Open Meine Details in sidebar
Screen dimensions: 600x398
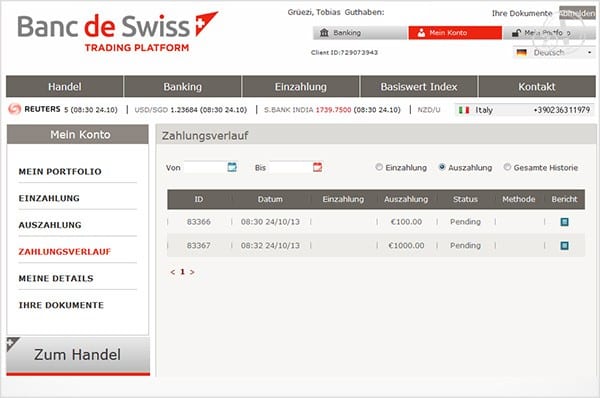click(56, 278)
